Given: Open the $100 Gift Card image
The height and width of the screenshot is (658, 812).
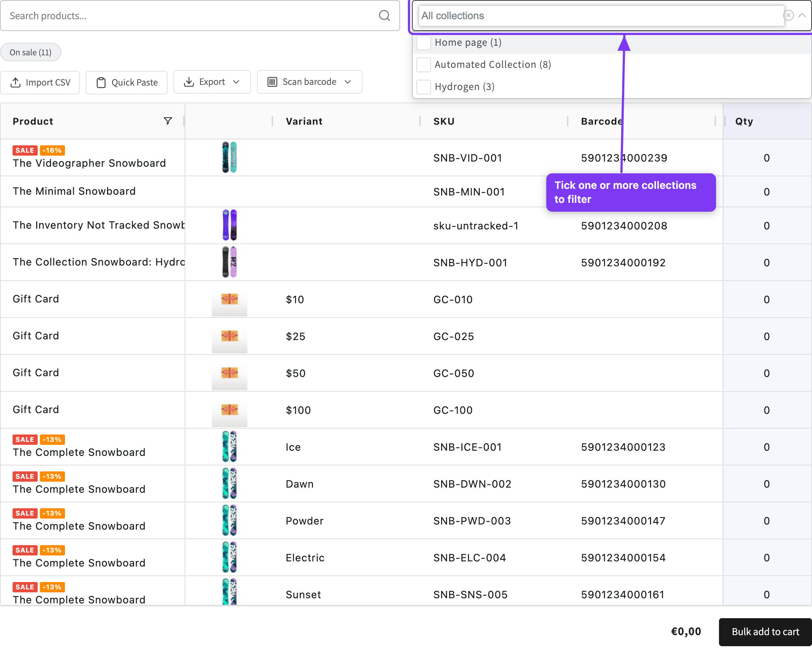Looking at the screenshot, I should coord(230,410).
